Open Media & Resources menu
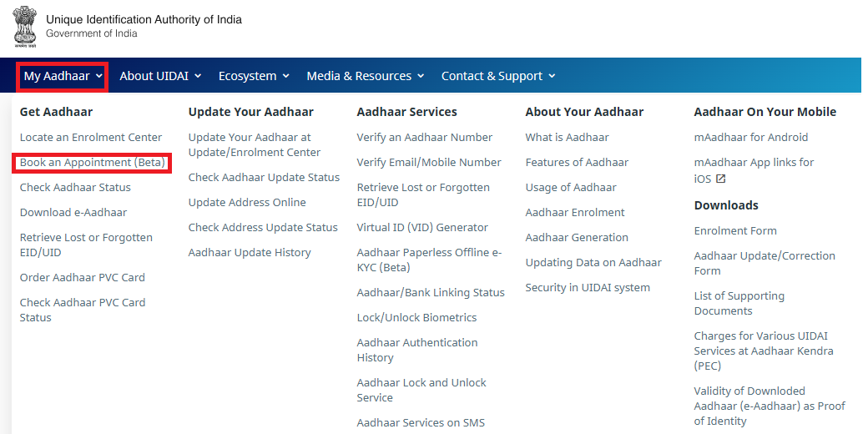The width and height of the screenshot is (868, 434). click(x=365, y=76)
